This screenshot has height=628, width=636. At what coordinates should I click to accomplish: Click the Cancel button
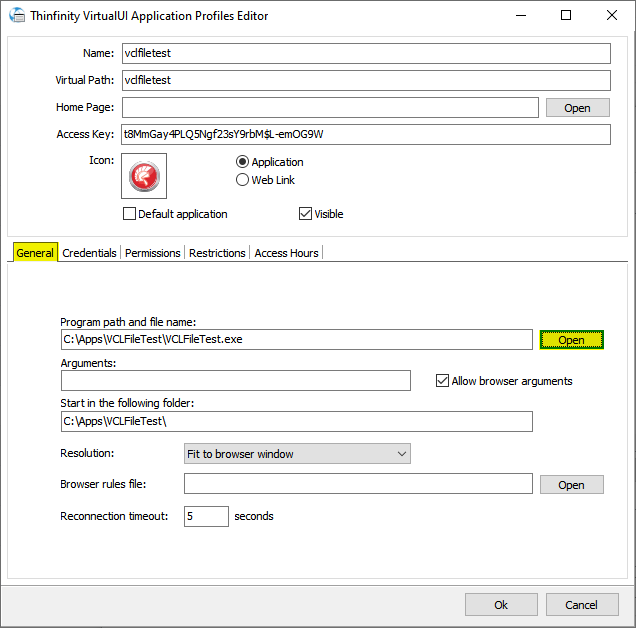(582, 605)
